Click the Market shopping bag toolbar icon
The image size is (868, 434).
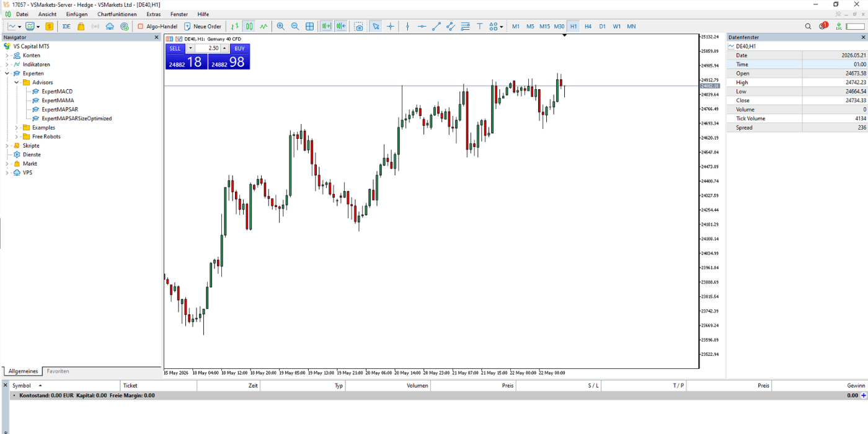tap(81, 27)
